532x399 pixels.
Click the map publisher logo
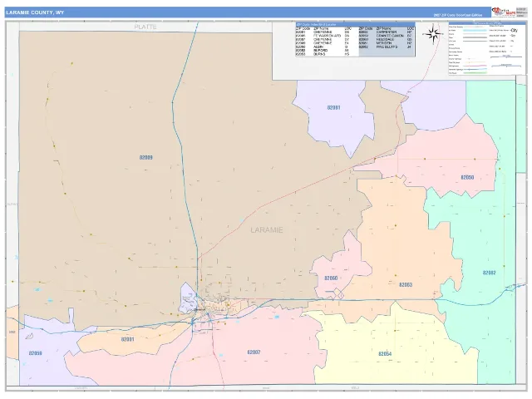point(504,12)
